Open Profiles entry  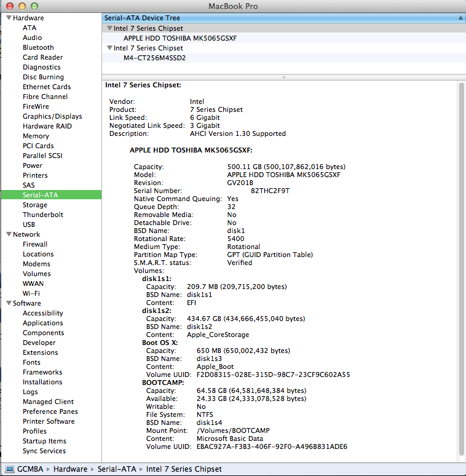[x=34, y=431]
